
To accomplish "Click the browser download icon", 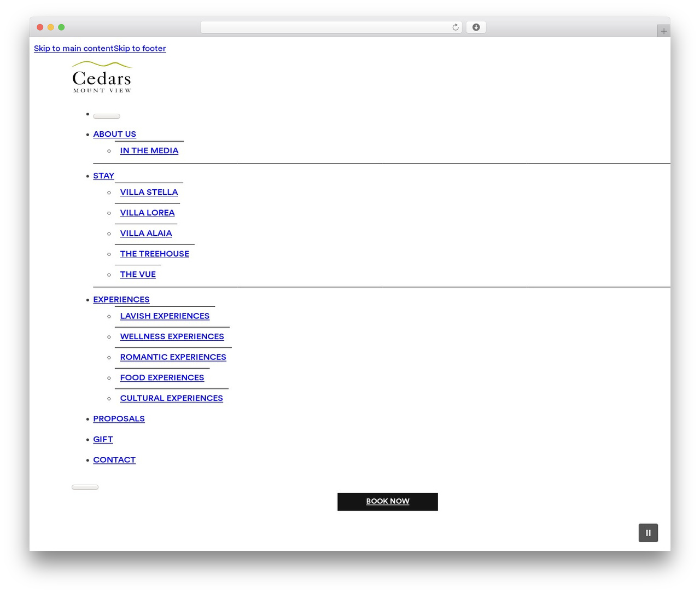I will pyautogui.click(x=476, y=27).
